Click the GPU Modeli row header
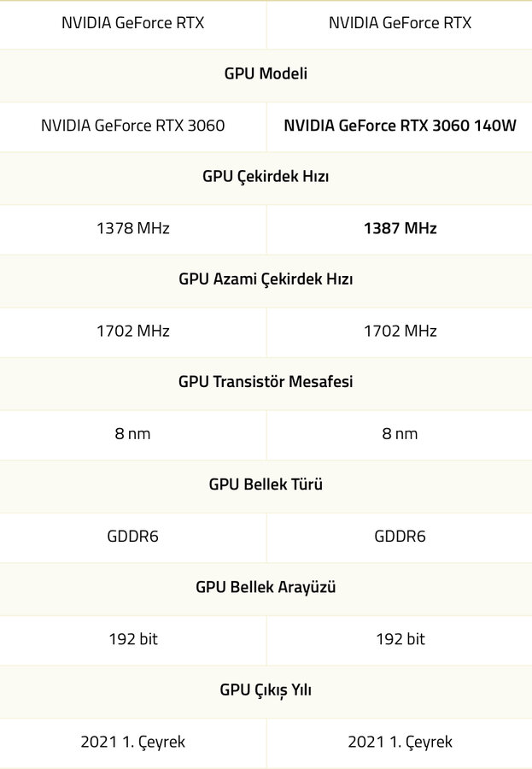This screenshot has width=532, height=769. (266, 74)
